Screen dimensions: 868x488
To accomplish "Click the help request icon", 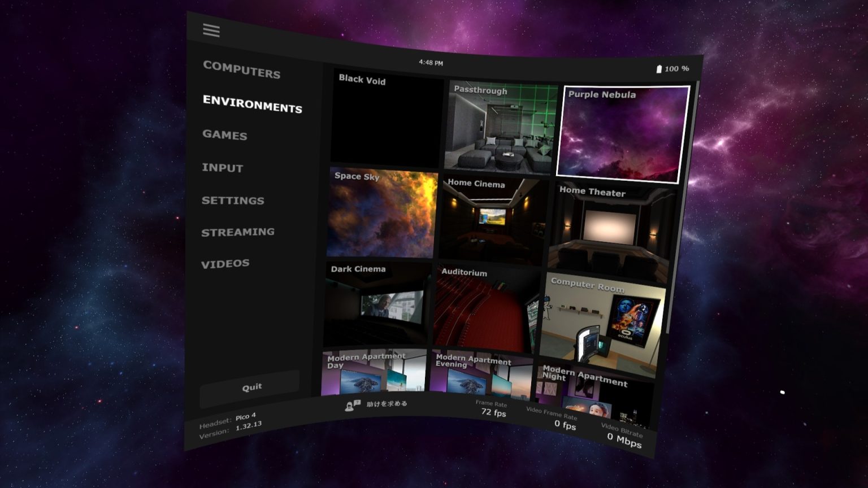I will [x=353, y=405].
